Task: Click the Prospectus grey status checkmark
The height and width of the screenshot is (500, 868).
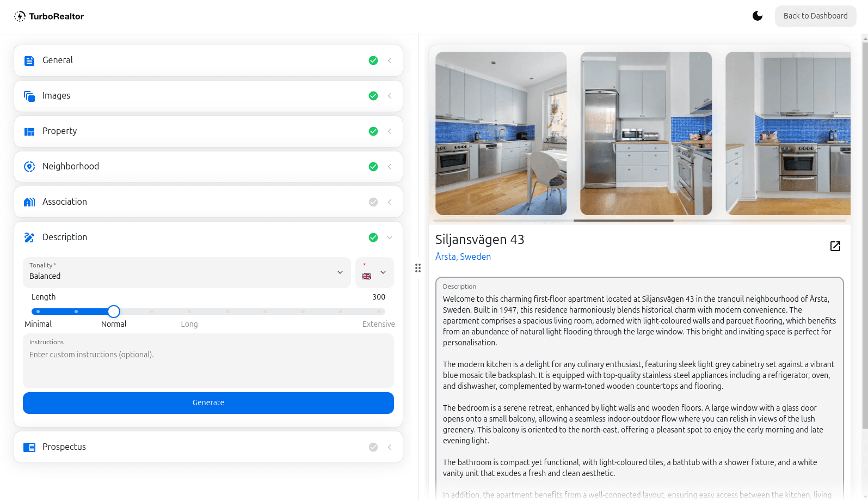Action: click(373, 447)
